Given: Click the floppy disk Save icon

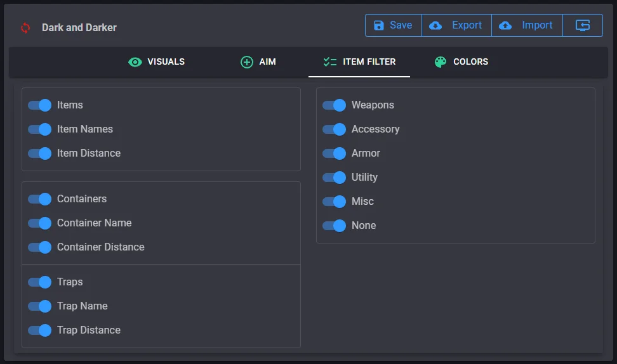Looking at the screenshot, I should click(379, 25).
